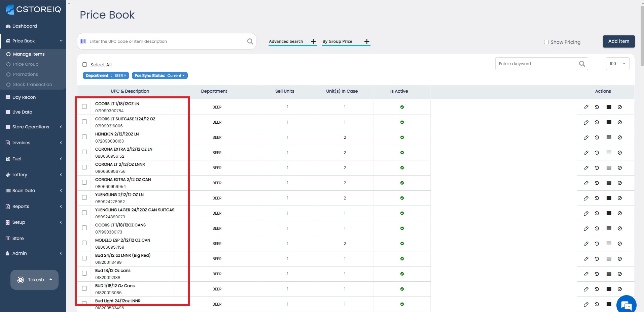644x312 pixels.
Task: Edit COORS LT 1/18/12OZ LN with pencil icon
Action: click(x=586, y=107)
